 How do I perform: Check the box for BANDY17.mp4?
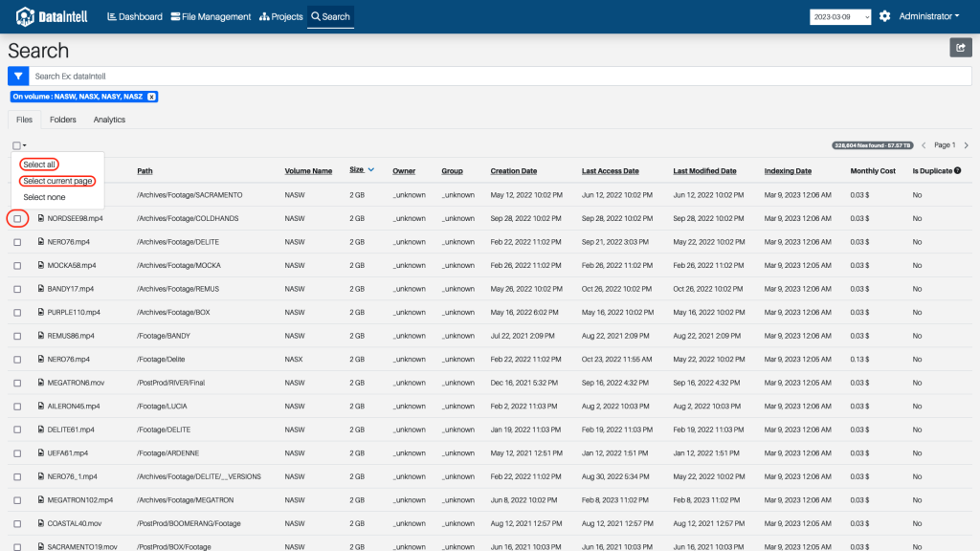[x=17, y=289]
